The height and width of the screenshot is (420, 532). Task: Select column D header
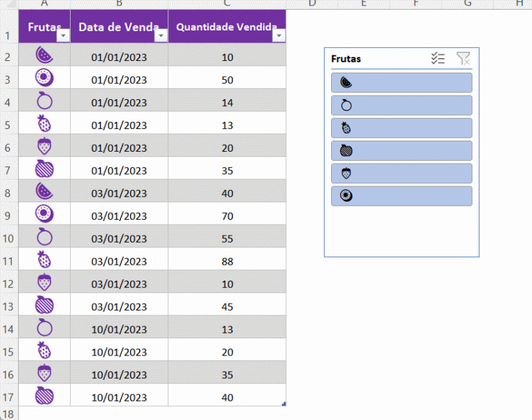pyautogui.click(x=312, y=4)
